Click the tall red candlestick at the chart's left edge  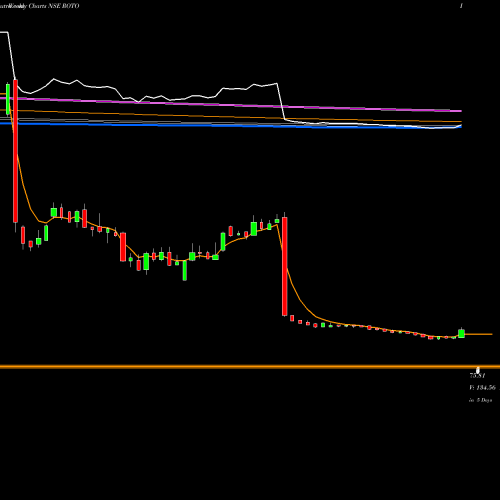[15, 151]
